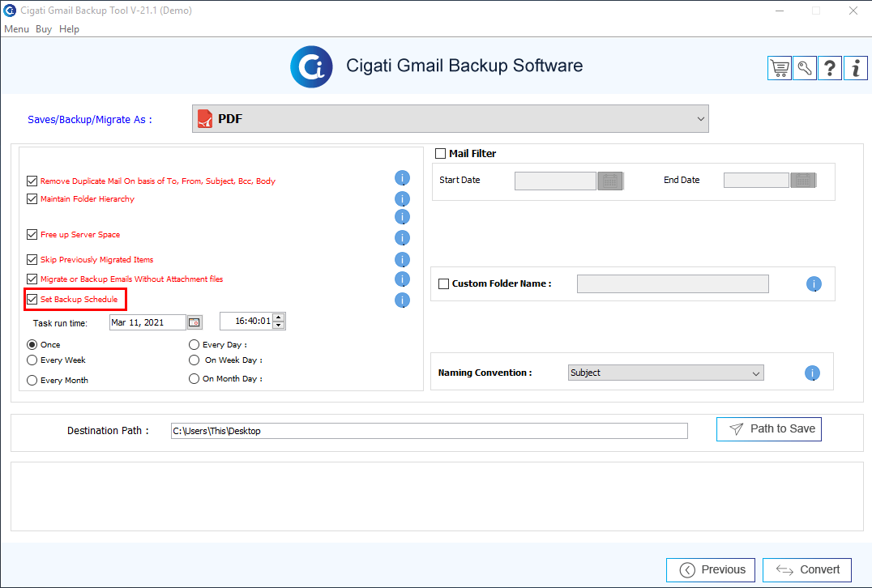
Task: Open the Buy menu
Action: tap(44, 29)
